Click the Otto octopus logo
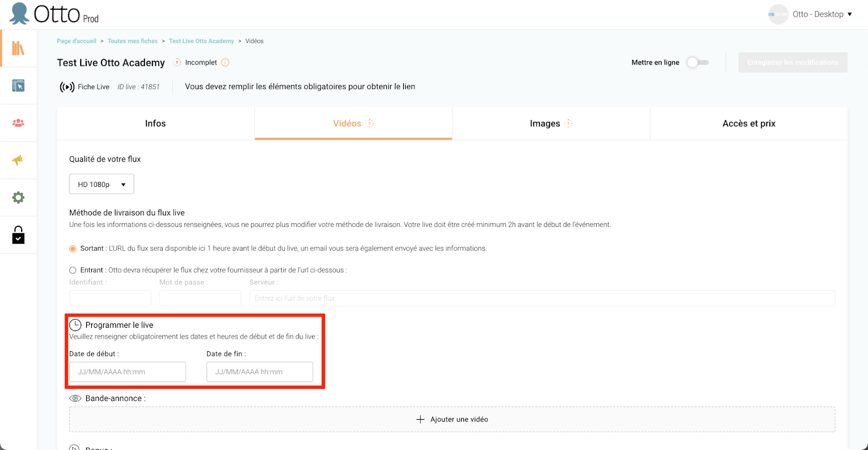 point(20,14)
